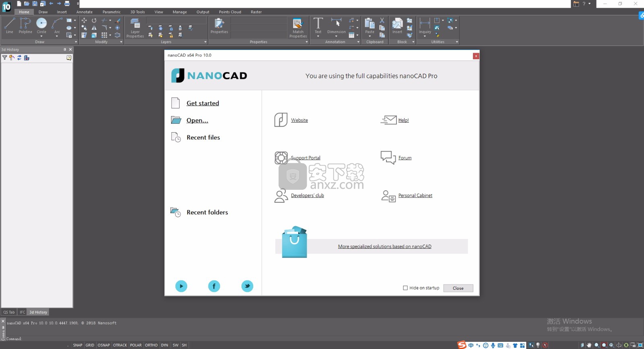Expand the Properties panel dropdown
644x349 pixels.
tap(307, 42)
